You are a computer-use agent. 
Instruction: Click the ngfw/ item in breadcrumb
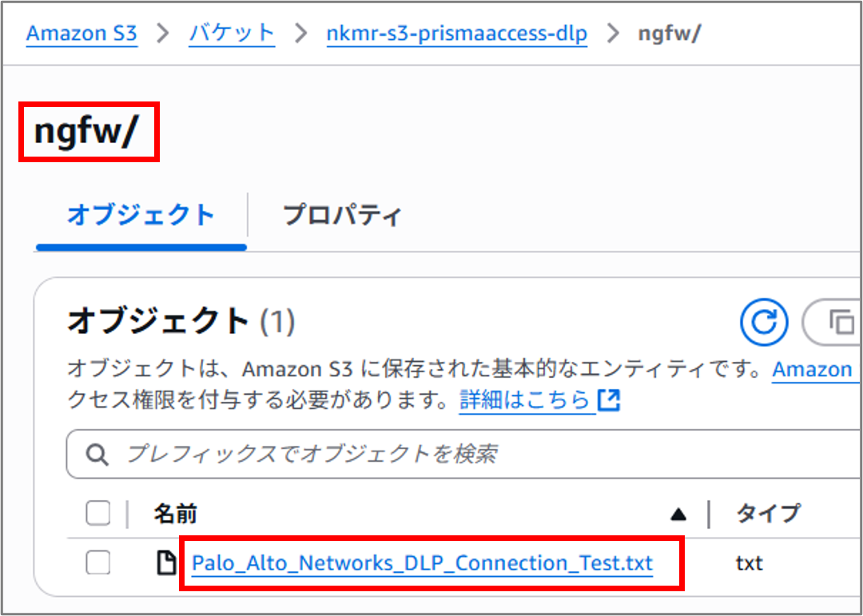point(670,34)
